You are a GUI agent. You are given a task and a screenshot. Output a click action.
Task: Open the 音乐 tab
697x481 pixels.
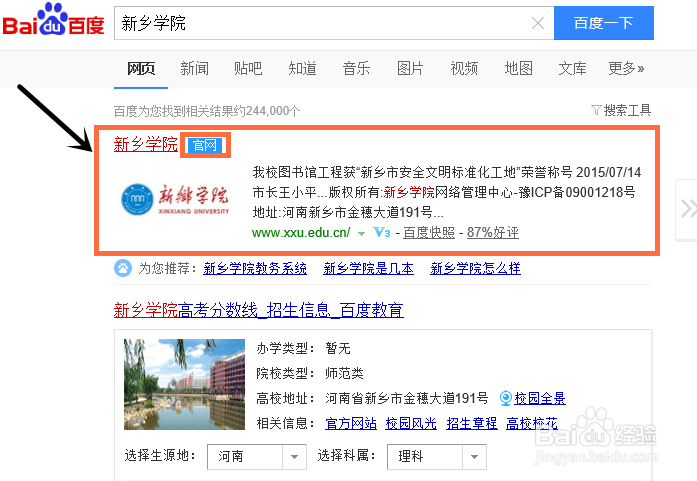(356, 68)
